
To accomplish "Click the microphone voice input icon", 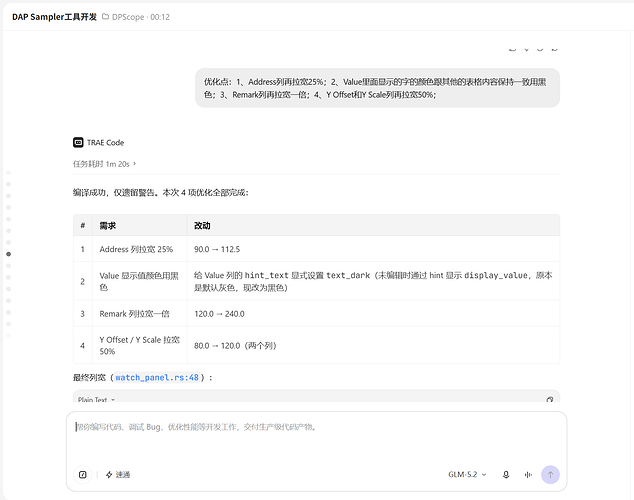I will [506, 475].
